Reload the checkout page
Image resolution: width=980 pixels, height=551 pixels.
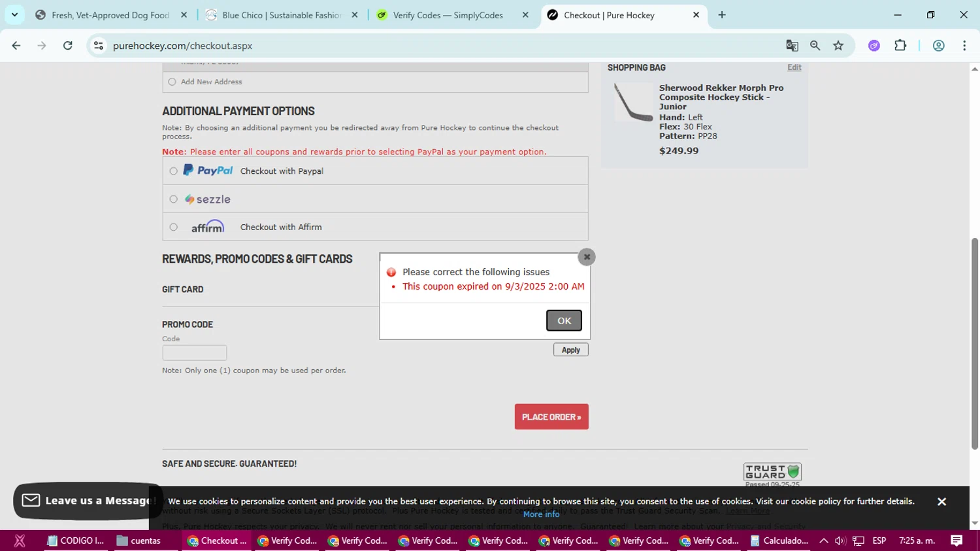tap(68, 46)
